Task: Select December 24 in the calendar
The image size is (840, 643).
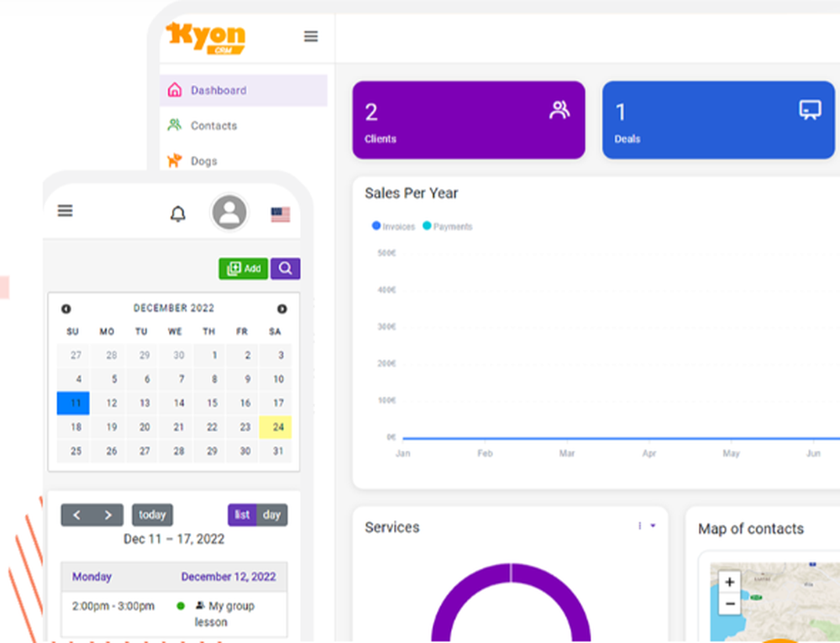Action: coord(276,426)
